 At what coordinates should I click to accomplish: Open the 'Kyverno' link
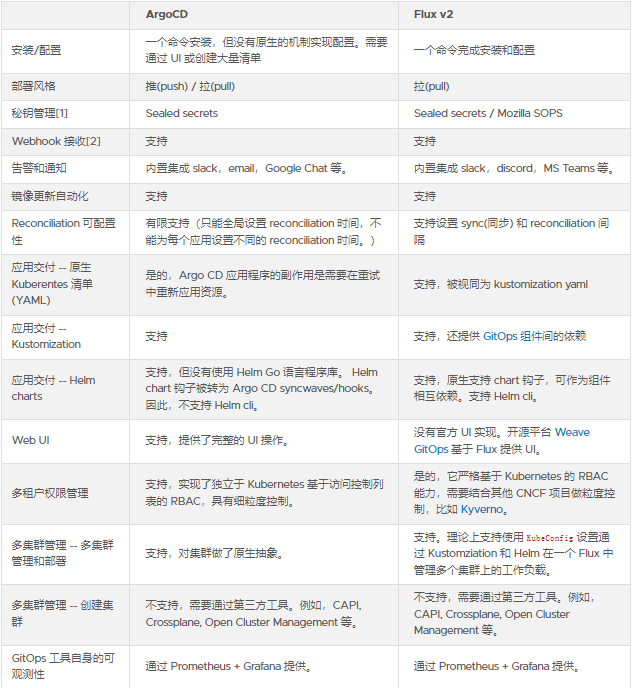pos(482,509)
